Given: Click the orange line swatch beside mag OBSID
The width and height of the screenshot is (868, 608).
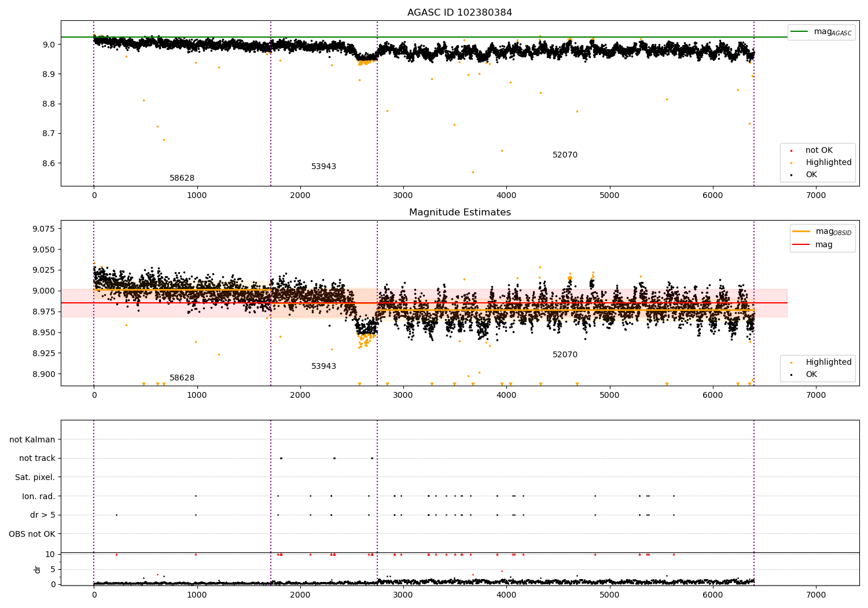Looking at the screenshot, I should point(801,232).
